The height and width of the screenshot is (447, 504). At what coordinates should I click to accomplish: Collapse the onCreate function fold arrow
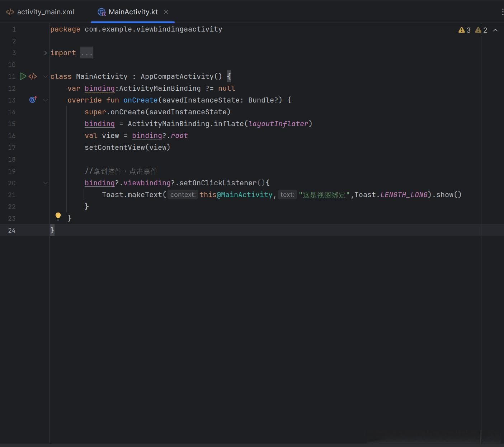click(46, 100)
